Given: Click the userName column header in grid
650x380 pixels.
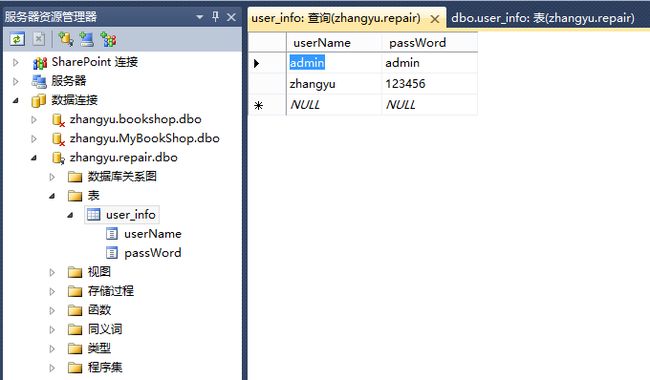Looking at the screenshot, I should pyautogui.click(x=334, y=42).
